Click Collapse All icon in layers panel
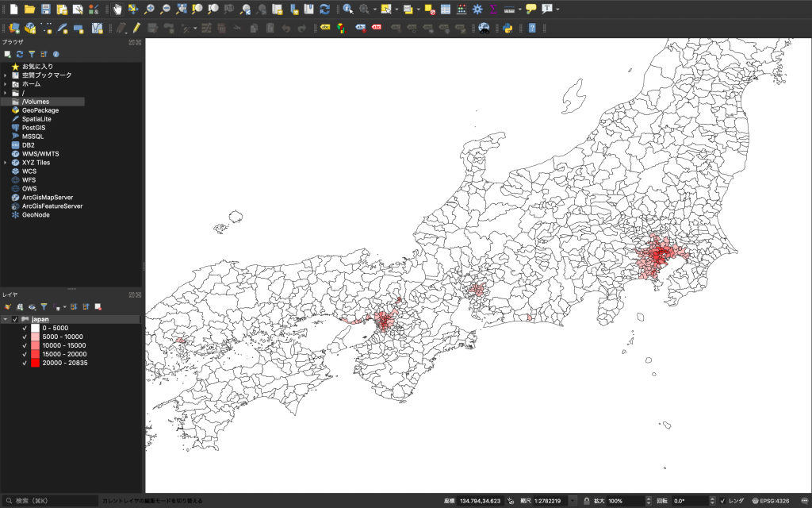The width and height of the screenshot is (812, 508). click(x=86, y=307)
